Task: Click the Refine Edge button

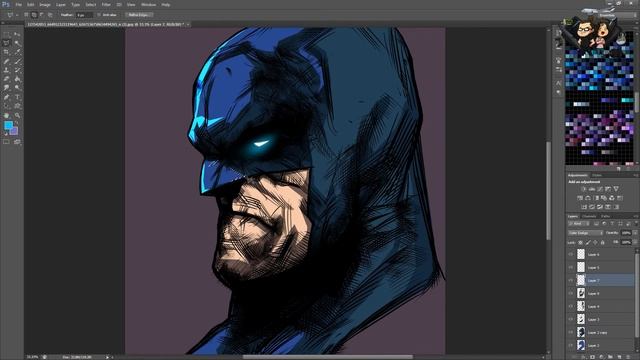Action: click(x=138, y=15)
